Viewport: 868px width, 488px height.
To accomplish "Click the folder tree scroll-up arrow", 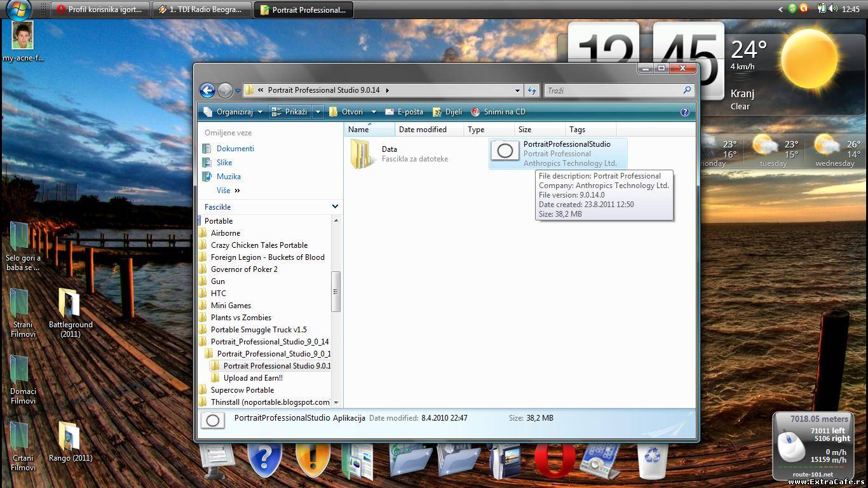I will tap(336, 220).
